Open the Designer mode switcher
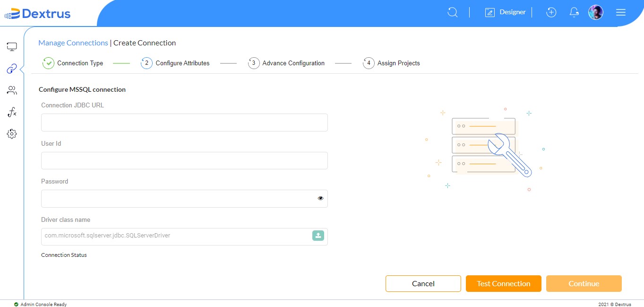Screen dimensions: 644x307 point(505,12)
